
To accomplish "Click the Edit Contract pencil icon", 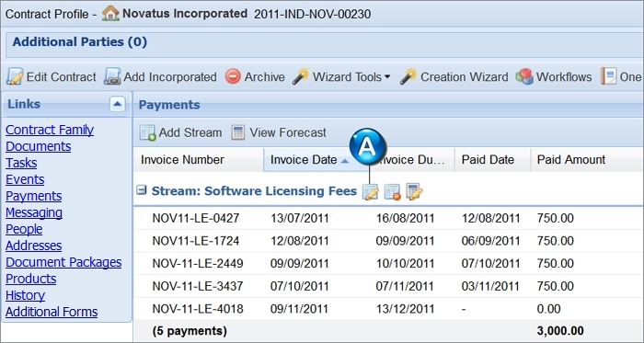I will click(15, 76).
